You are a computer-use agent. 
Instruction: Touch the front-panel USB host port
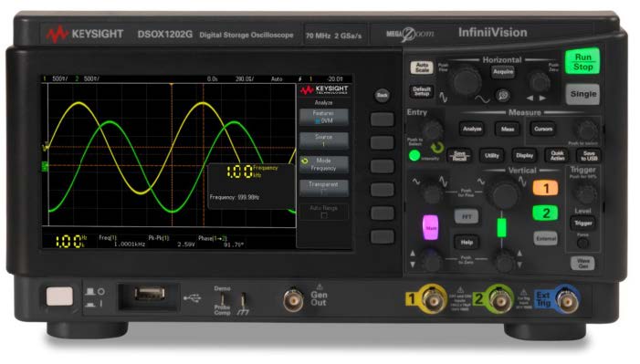pos(150,294)
